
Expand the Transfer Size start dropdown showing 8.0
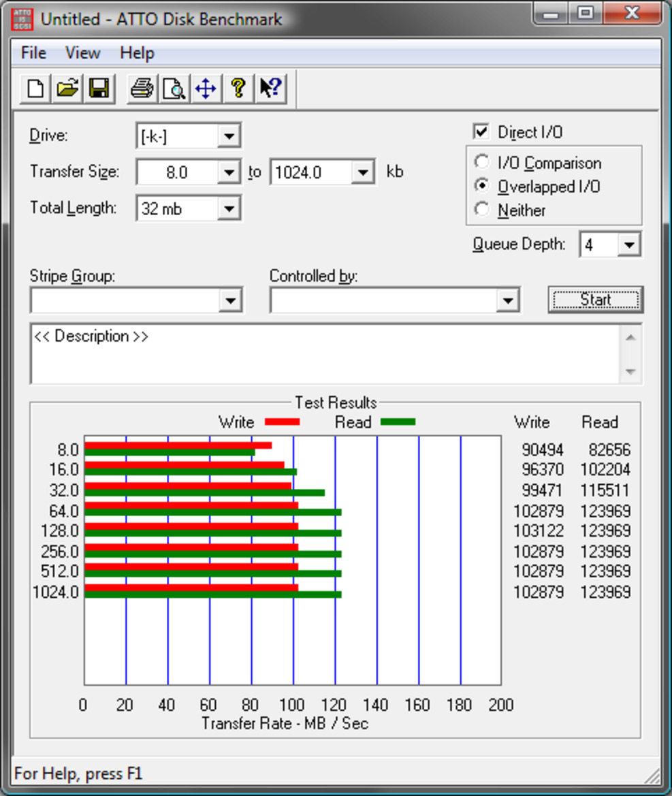click(229, 172)
